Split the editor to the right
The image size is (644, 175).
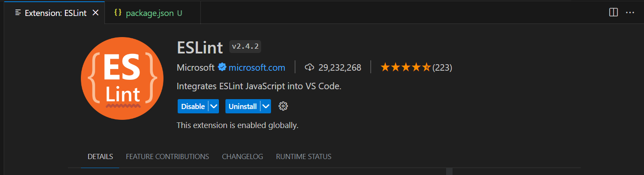tap(613, 12)
